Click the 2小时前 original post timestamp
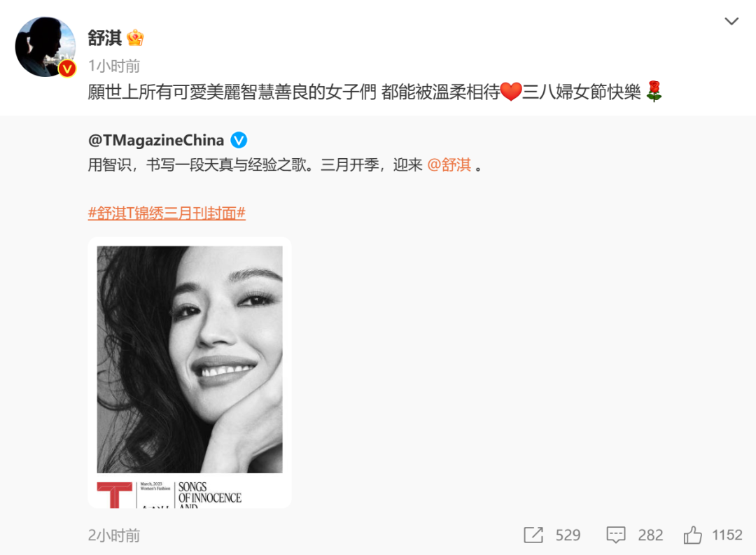The height and width of the screenshot is (555, 756). coord(114,535)
